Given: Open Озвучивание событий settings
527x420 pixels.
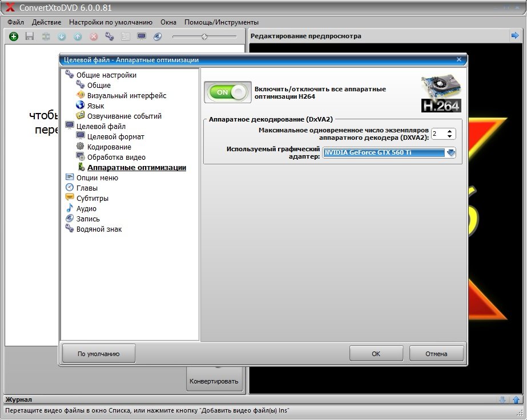Looking at the screenshot, I should tap(124, 116).
